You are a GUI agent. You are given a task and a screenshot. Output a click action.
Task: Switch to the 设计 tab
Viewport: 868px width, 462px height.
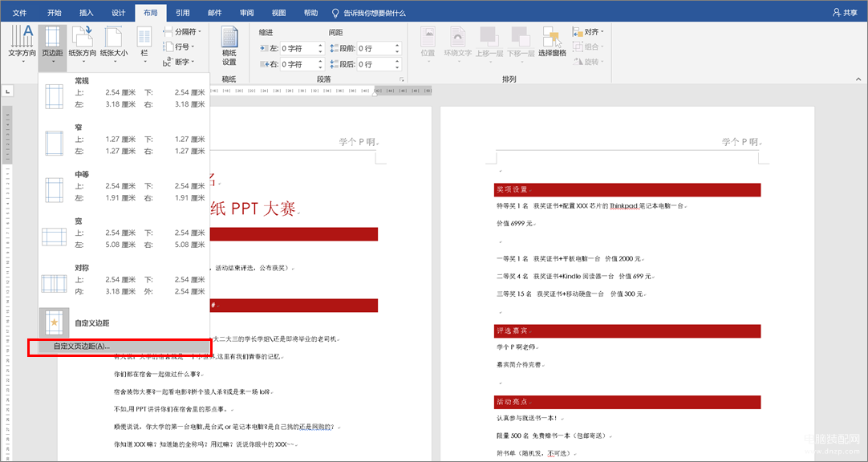pyautogui.click(x=119, y=13)
